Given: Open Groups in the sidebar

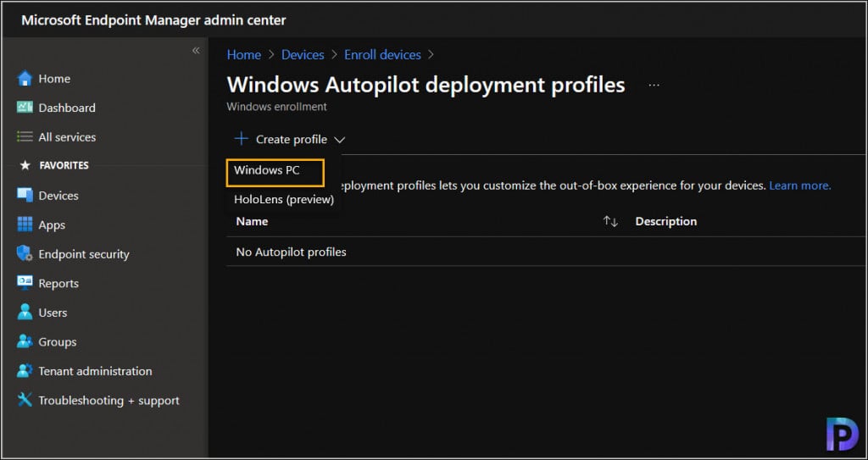Looking at the screenshot, I should click(x=57, y=341).
